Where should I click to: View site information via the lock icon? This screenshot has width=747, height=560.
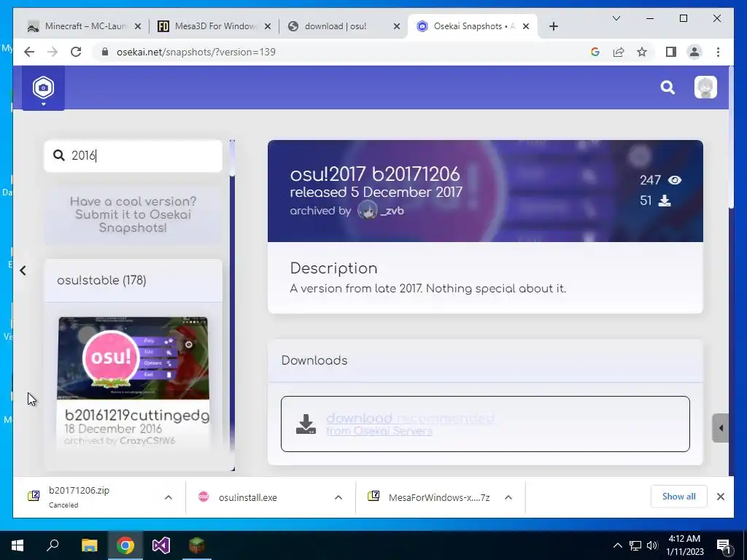coord(105,52)
